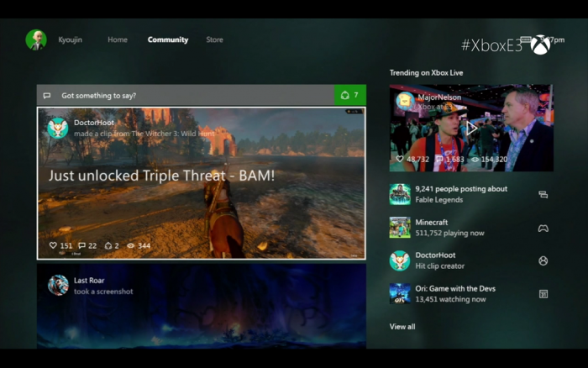Switch to the Store tab

click(x=214, y=39)
